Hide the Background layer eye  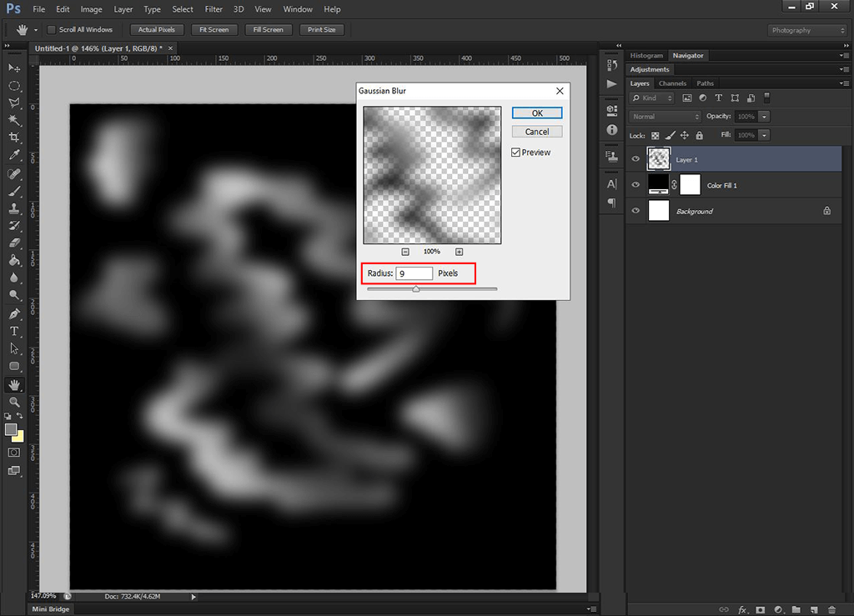pyautogui.click(x=635, y=211)
